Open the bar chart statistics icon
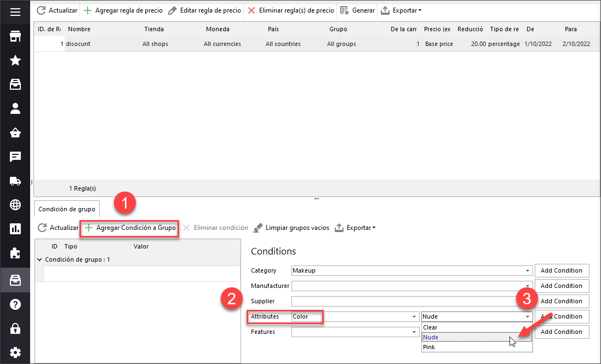This screenshot has height=364, width=601. coord(15,229)
